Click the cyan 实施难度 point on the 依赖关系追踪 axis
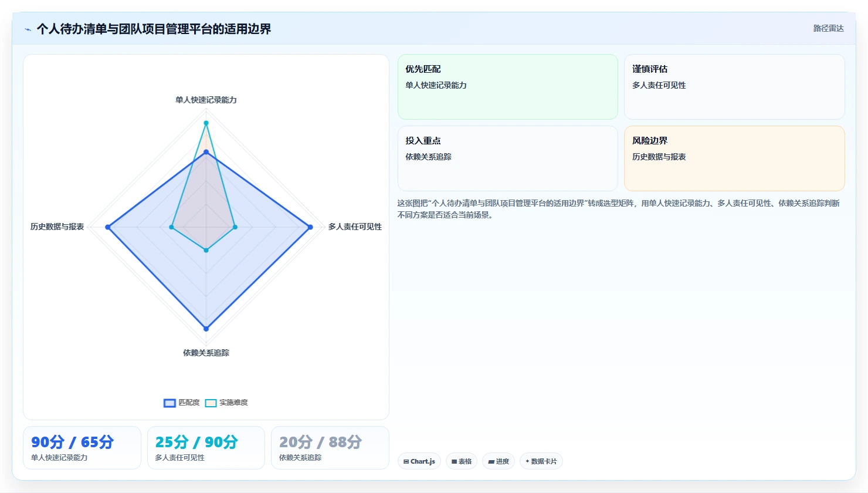The height and width of the screenshot is (493, 868). click(x=206, y=250)
